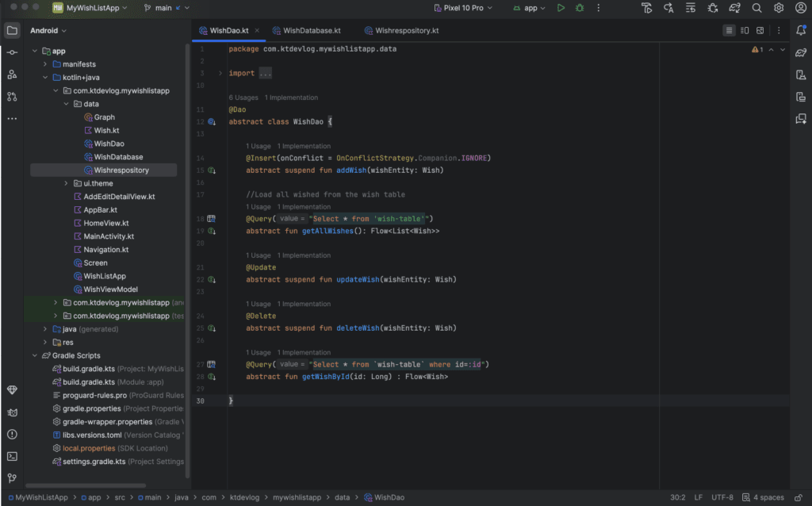The image size is (812, 506).
Task: Toggle read-only lock in status bar
Action: 799,498
